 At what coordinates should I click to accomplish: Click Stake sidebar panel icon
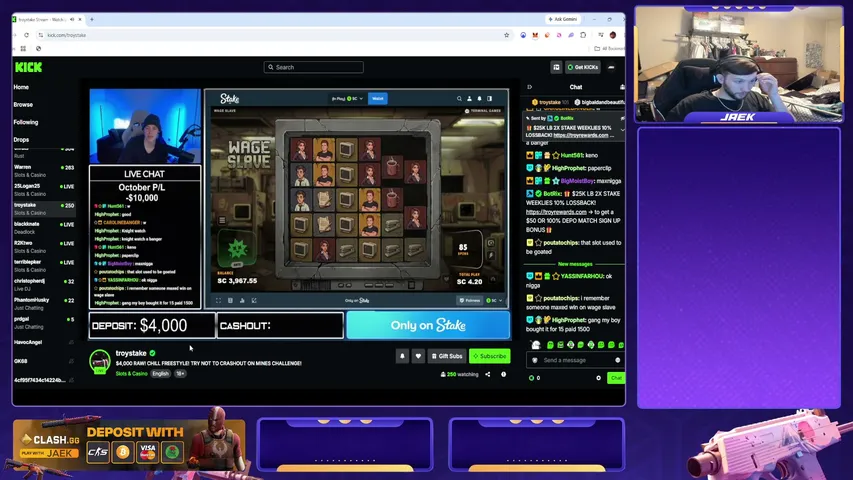490,99
